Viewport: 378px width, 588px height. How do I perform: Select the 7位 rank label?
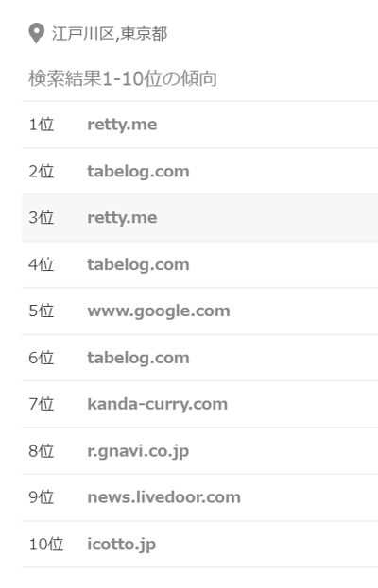coord(42,404)
